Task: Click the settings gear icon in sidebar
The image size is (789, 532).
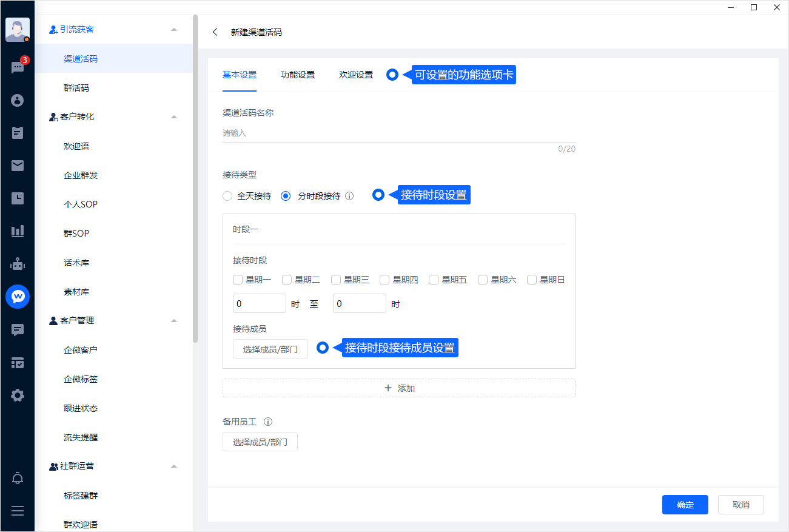Action: [18, 396]
